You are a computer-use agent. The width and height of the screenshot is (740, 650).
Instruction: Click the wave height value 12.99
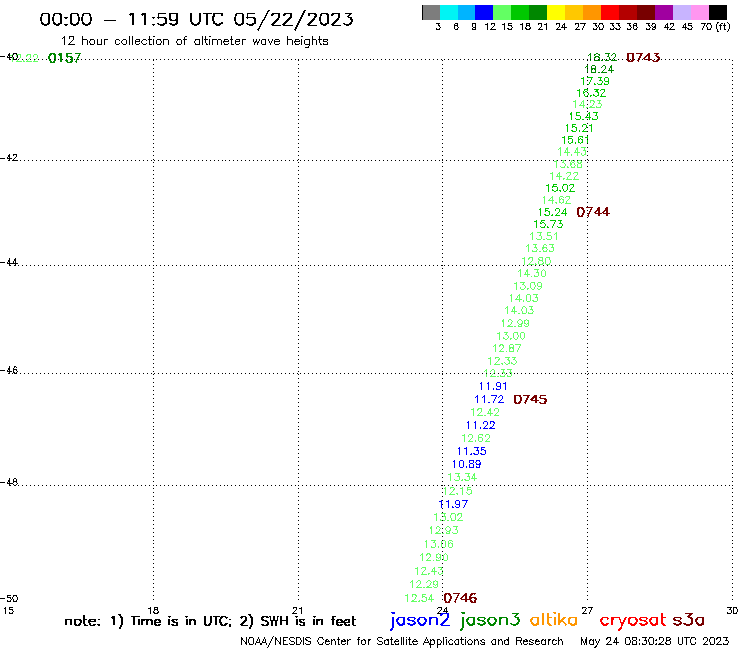tap(515, 323)
